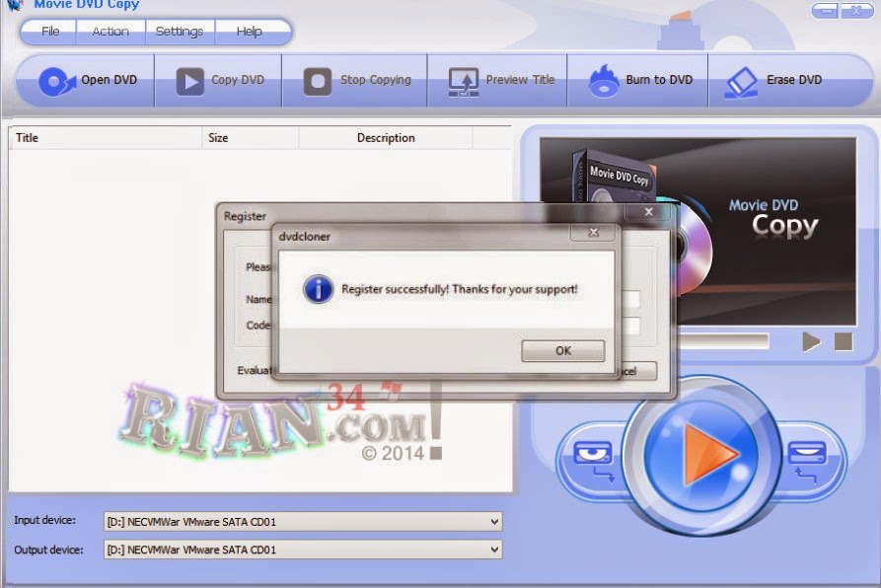Click the Cancel button in Register dialog
Viewport: 881px width, 588px height.
[638, 371]
